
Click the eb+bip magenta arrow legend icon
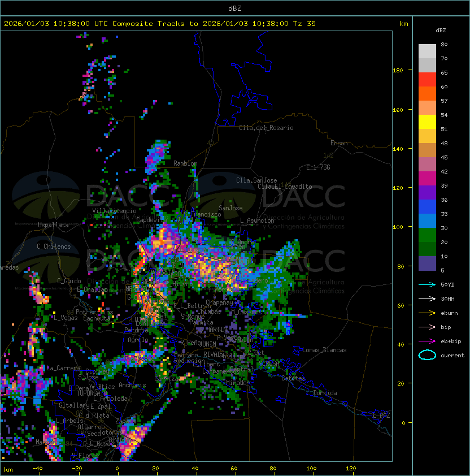(427, 341)
